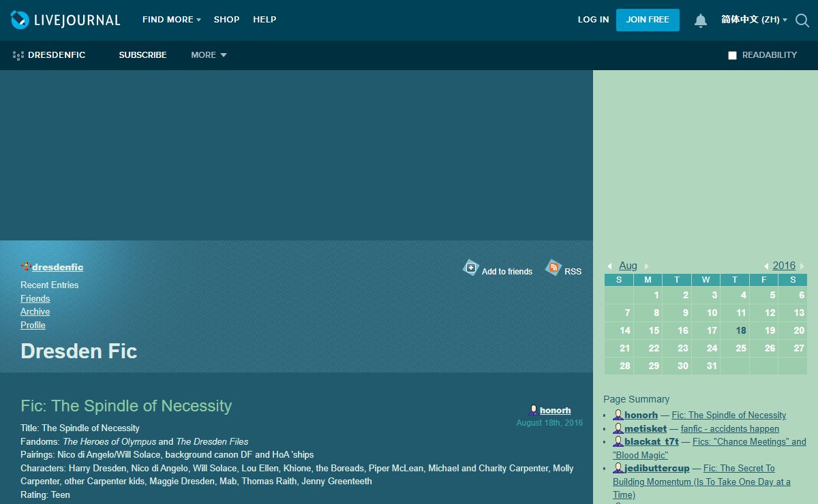Screen dimensions: 818x504
Task: Click jedibuttercup user icon in Page Summary
Action: tap(618, 468)
